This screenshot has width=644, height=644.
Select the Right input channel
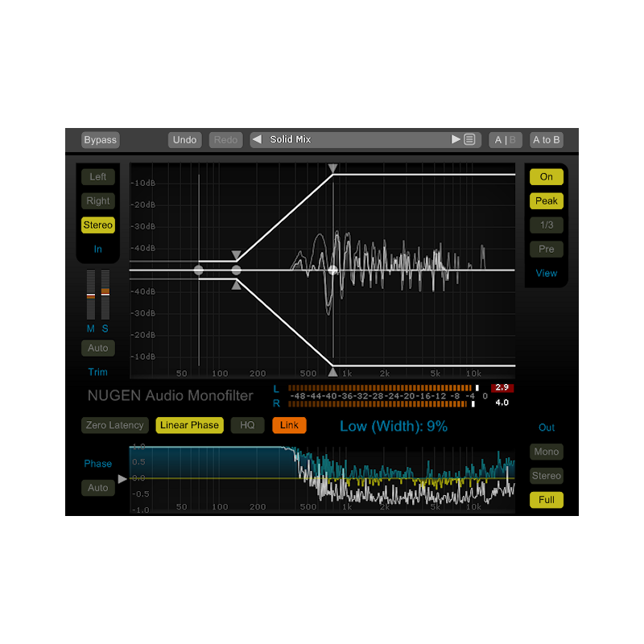[x=97, y=200]
